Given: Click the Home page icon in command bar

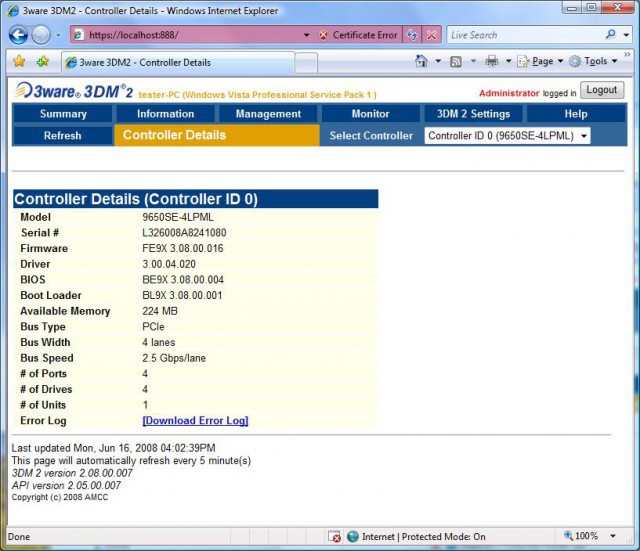Looking at the screenshot, I should [421, 61].
